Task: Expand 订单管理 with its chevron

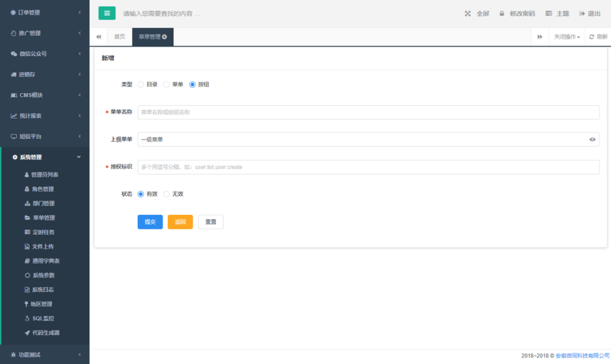Action: (80, 12)
